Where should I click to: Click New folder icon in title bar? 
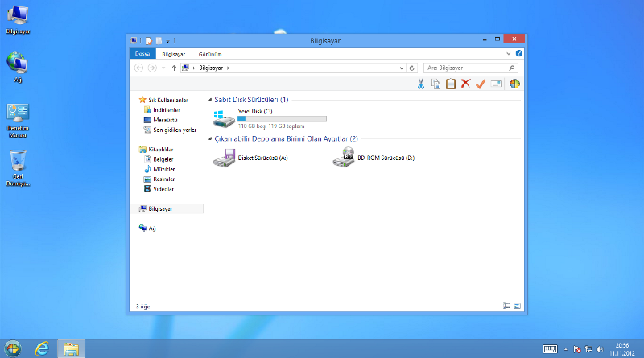click(x=159, y=41)
